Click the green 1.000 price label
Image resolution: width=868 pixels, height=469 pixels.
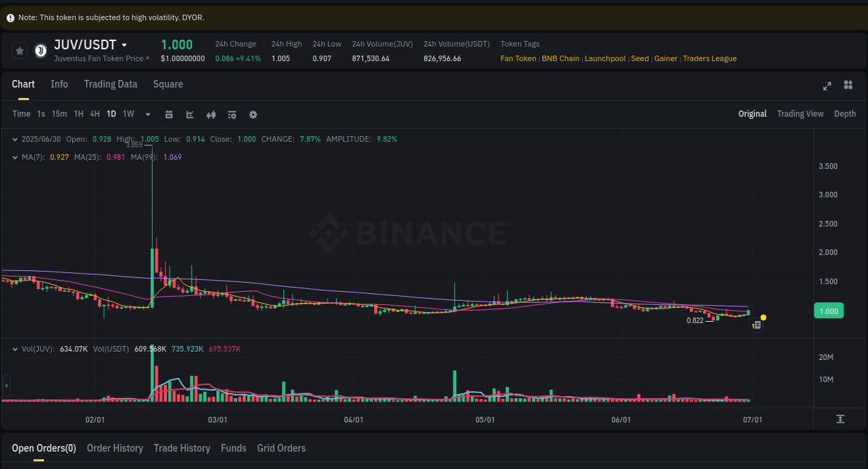coord(828,311)
